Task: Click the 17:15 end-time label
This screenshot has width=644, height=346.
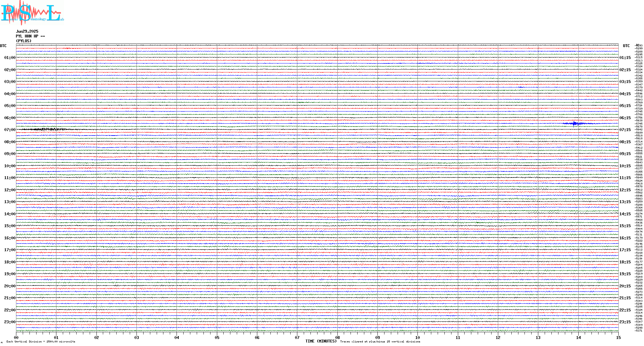Action: point(625,250)
